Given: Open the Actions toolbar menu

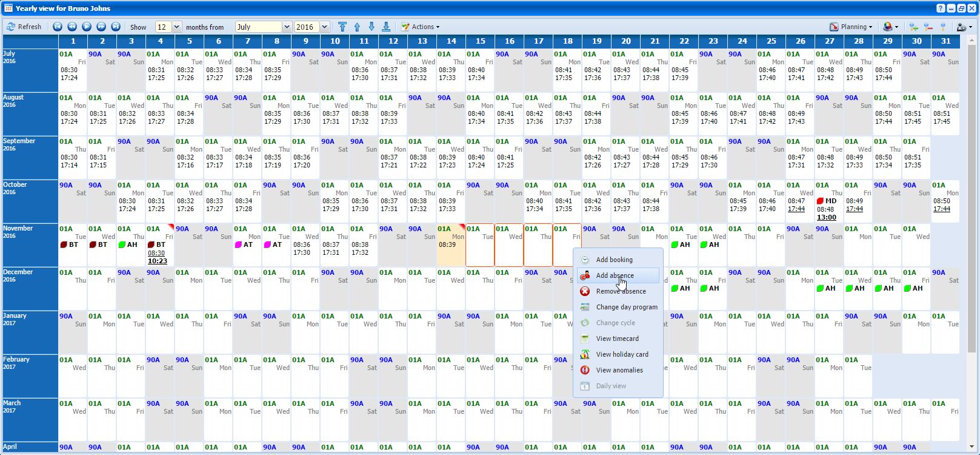Looking at the screenshot, I should point(421,27).
